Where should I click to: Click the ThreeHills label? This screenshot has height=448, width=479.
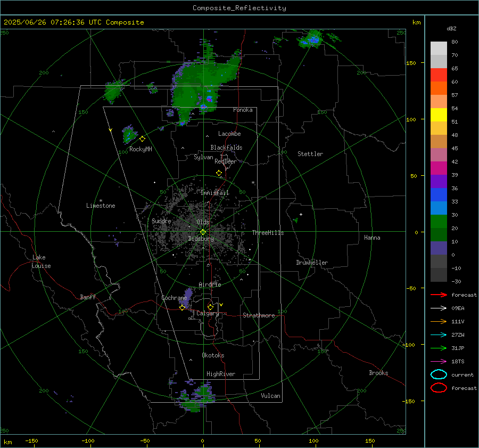pos(268,233)
